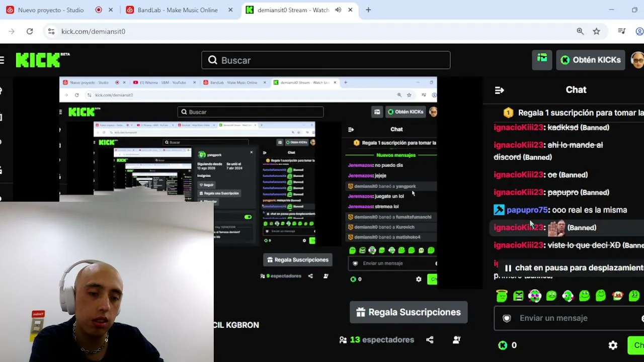Screen dimensions: 644x362
Task: Click the stream title text ending in KGBRON
Action: point(236,325)
